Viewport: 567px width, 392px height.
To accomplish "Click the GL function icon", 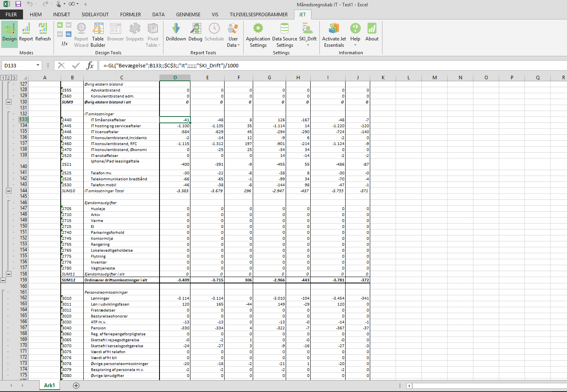I will pyautogui.click(x=69, y=34).
